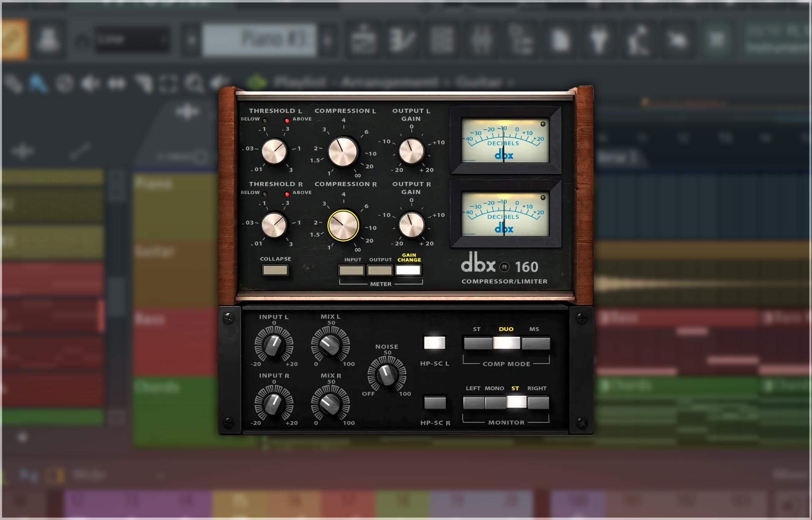
Task: Set monitor to ST
Action: point(517,402)
